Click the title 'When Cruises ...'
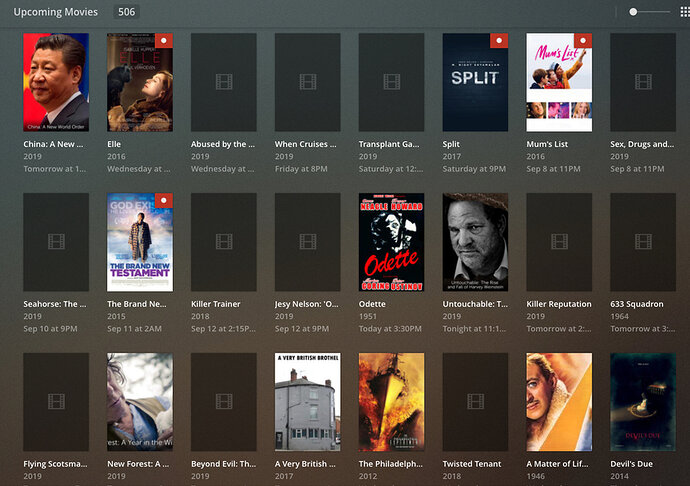Screen dimensions: 690x486 (305, 144)
